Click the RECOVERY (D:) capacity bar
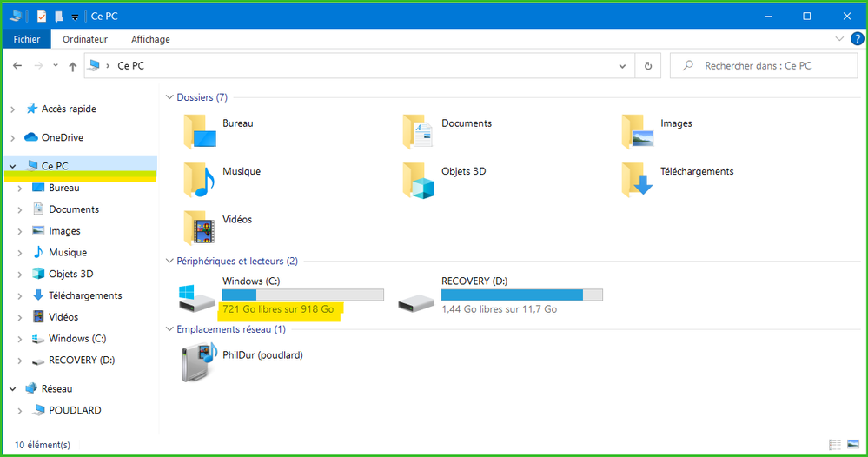Screen dimensions: 868x457 pos(521,295)
